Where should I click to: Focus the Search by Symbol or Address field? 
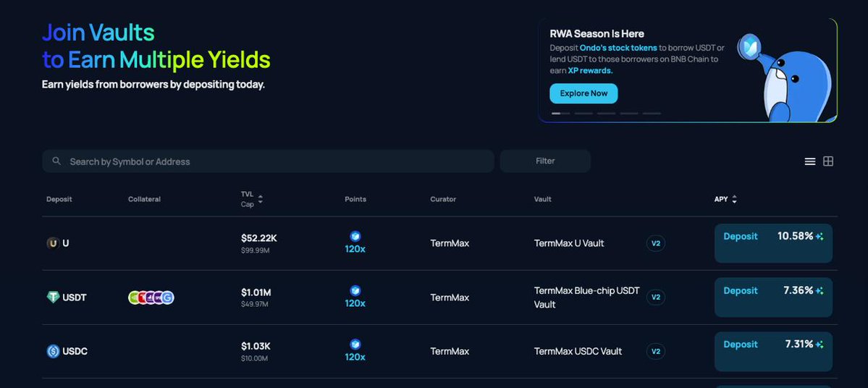[x=275, y=161]
